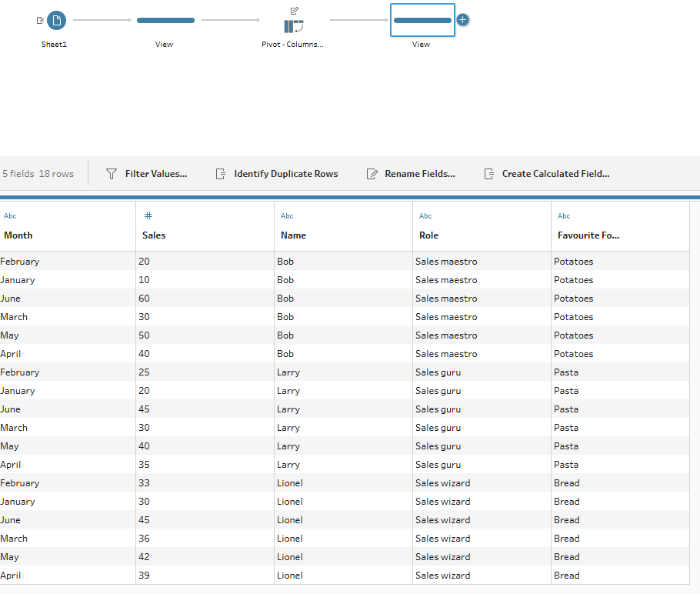Screen dimensions: 700x594
Task: Click the funnel icon for Filter Values
Action: [x=112, y=174]
